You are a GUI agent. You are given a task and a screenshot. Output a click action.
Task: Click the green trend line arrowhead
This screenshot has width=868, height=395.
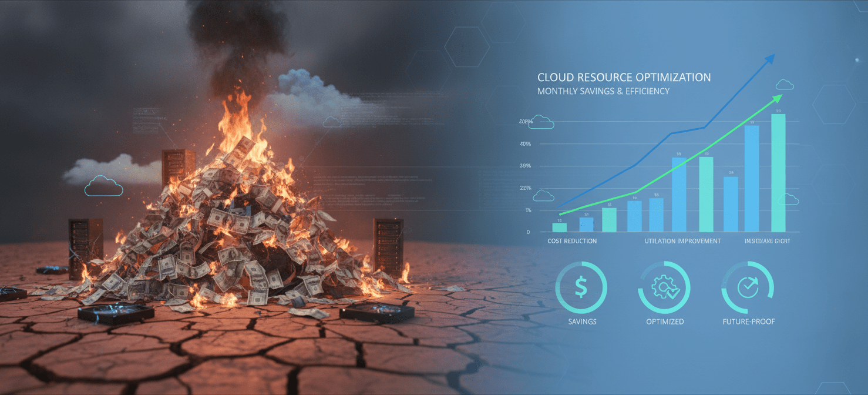[778, 98]
